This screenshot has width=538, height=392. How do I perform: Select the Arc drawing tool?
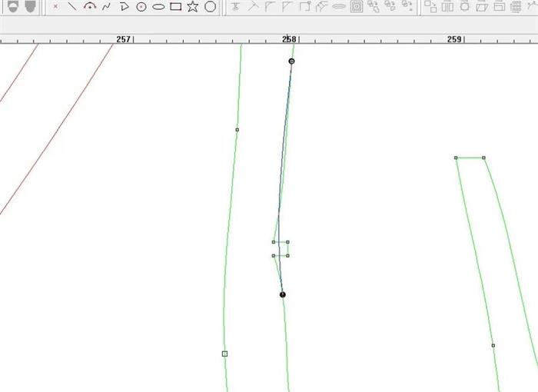pyautogui.click(x=90, y=6)
